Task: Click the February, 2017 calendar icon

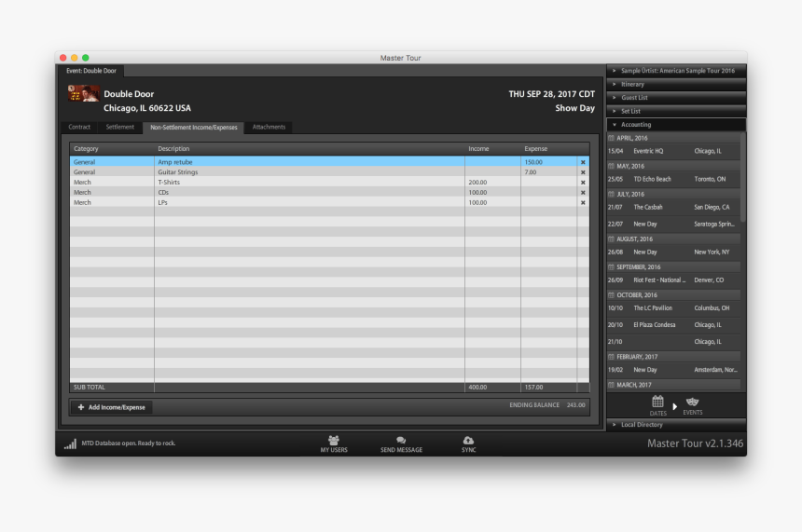Action: [611, 357]
